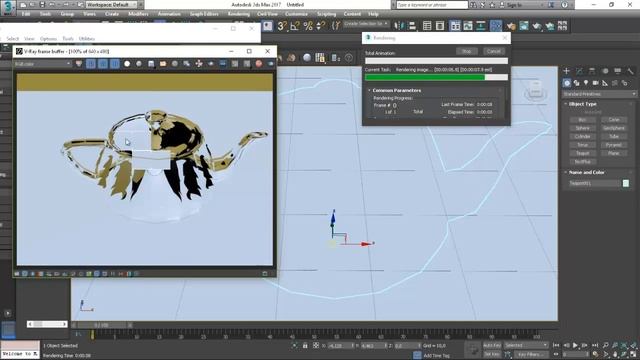Open RGB color channel dropdown in VFB

[42, 64]
